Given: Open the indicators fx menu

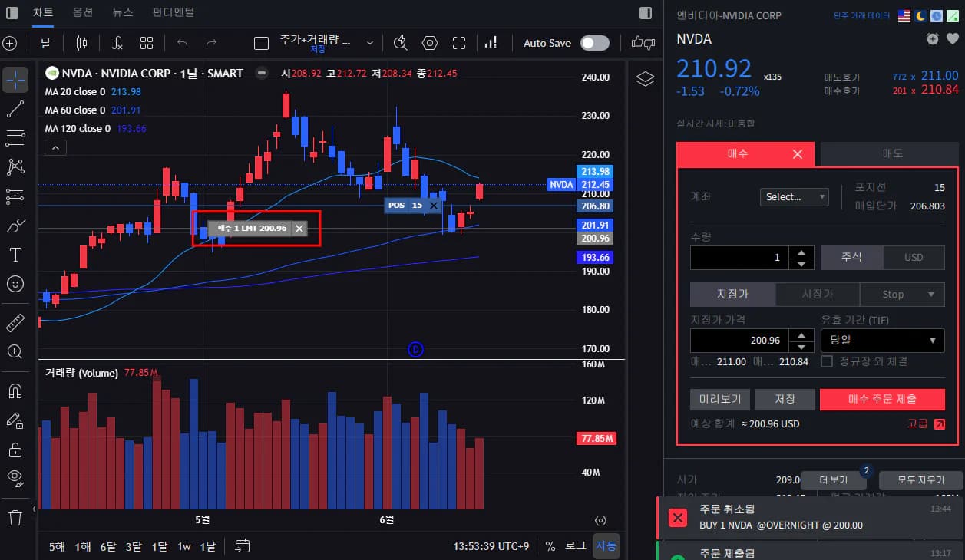Looking at the screenshot, I should pos(117,43).
